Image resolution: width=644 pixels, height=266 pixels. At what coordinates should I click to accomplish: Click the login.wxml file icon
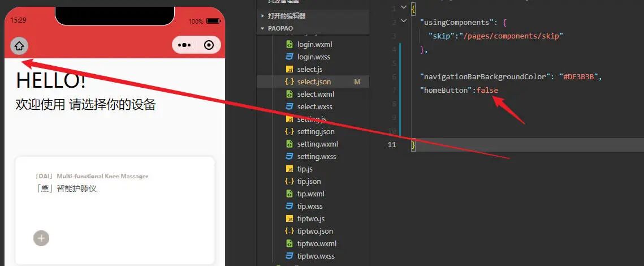point(289,44)
